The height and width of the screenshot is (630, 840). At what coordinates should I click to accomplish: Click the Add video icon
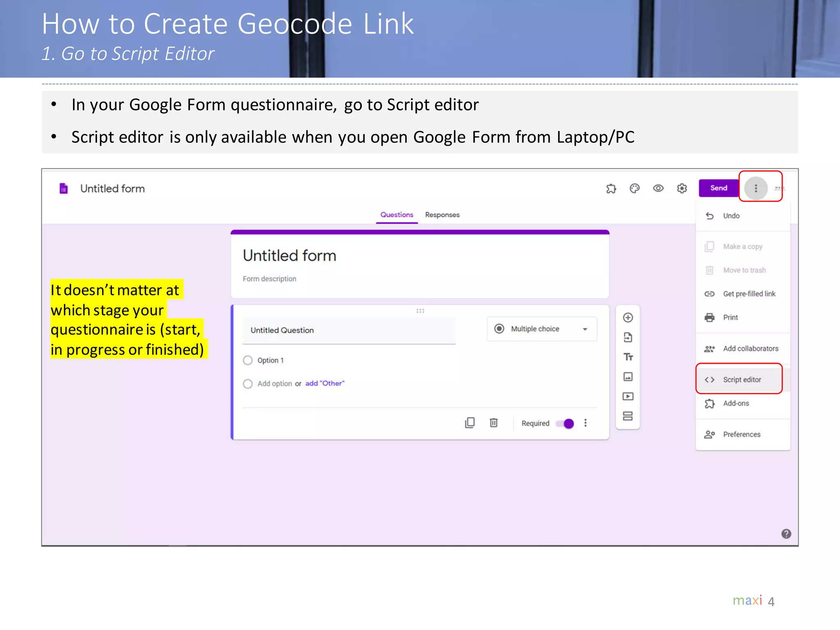pos(628,396)
